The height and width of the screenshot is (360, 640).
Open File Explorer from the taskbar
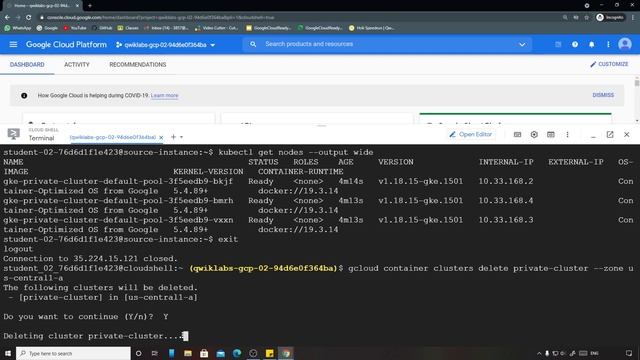point(188,353)
